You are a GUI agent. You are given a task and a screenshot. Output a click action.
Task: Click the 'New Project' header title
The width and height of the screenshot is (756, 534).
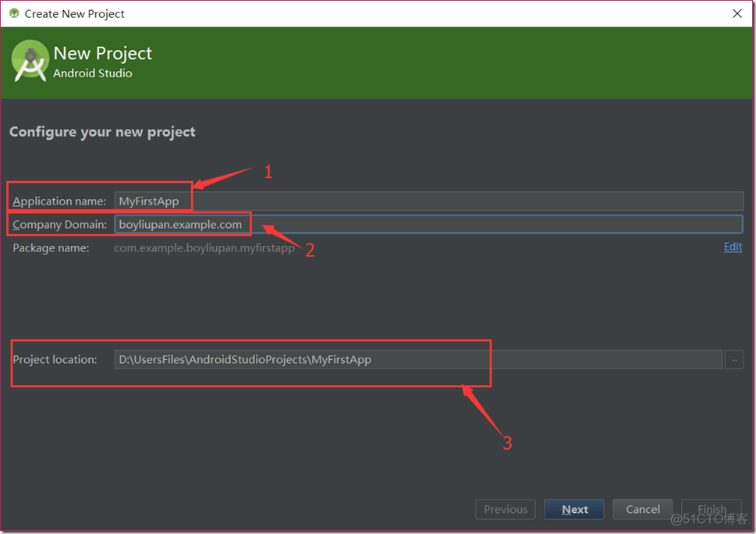(103, 54)
